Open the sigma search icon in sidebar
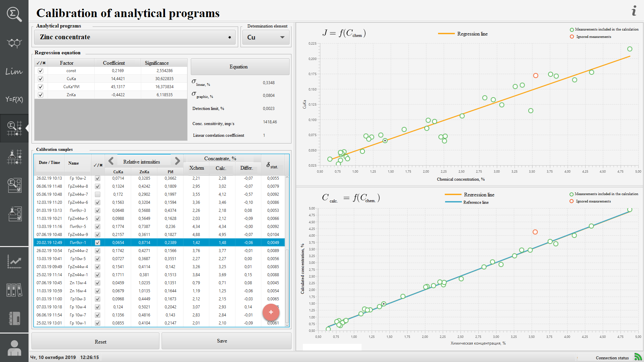This screenshot has height=362, width=644. [14, 14]
